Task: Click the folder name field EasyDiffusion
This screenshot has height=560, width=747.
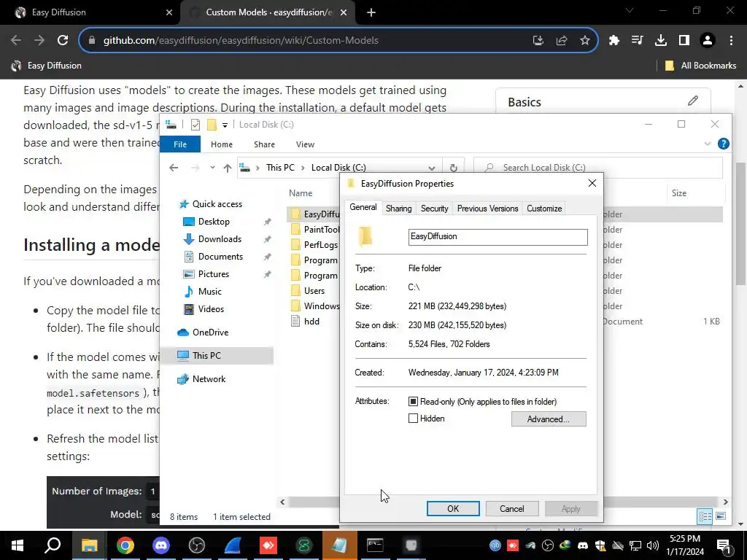Action: coord(498,237)
